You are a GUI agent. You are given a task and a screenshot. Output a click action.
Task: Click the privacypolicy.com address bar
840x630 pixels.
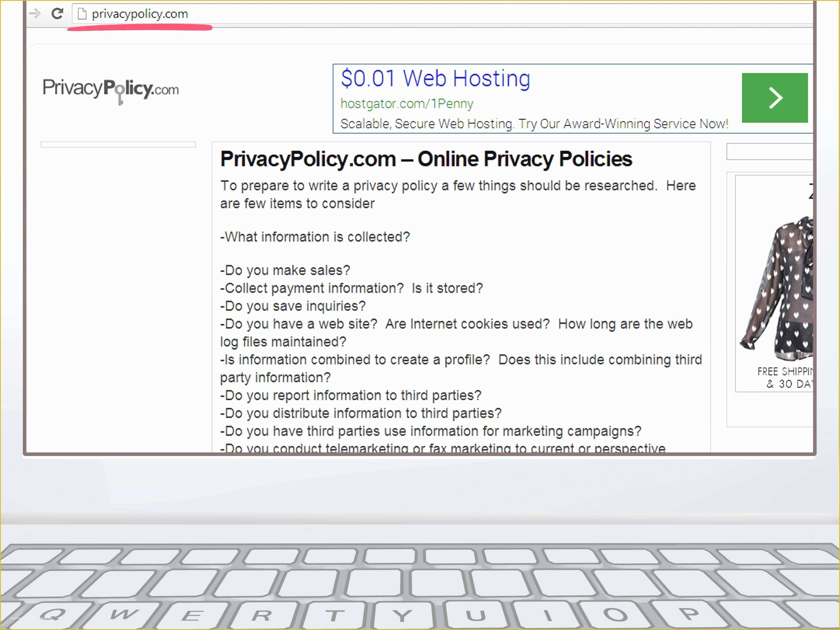pos(442,14)
